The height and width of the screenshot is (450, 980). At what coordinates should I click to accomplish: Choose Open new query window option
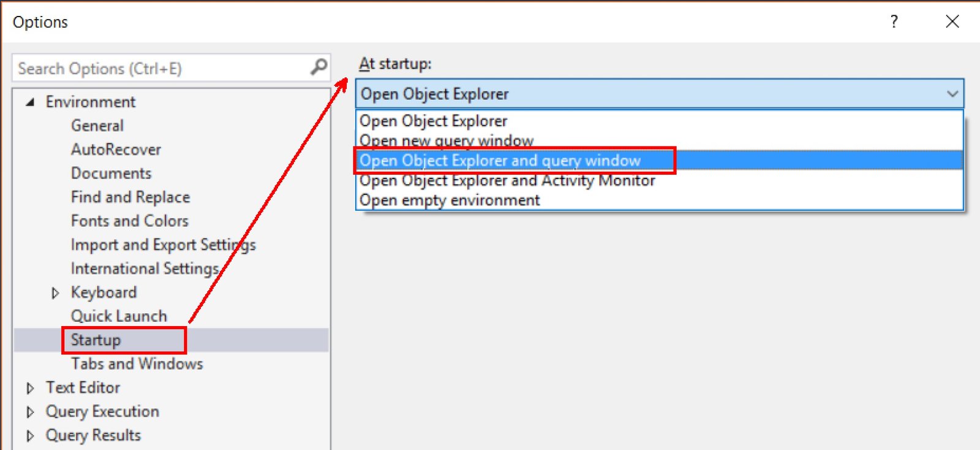point(660,140)
